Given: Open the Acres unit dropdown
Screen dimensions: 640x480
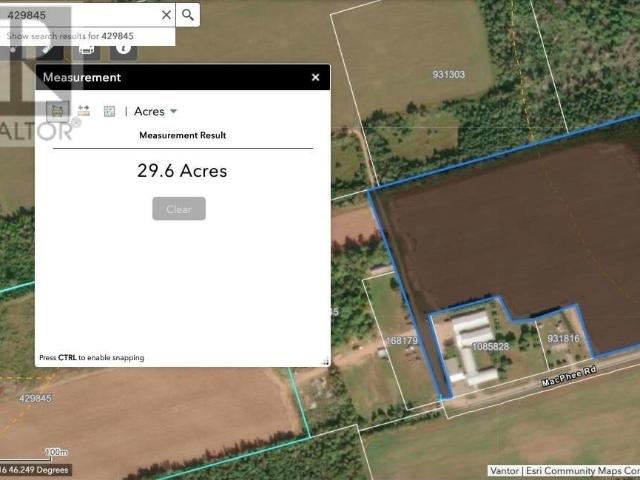Looking at the screenshot, I should pyautogui.click(x=156, y=111).
